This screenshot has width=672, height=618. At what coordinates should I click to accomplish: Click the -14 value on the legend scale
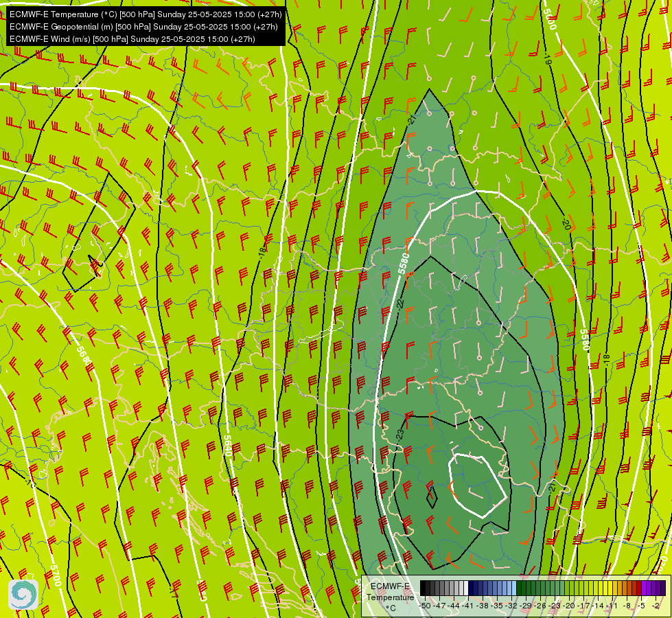pos(598,606)
